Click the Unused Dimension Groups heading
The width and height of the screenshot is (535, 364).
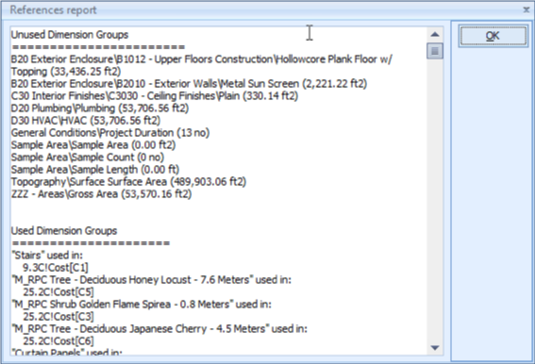(x=70, y=34)
